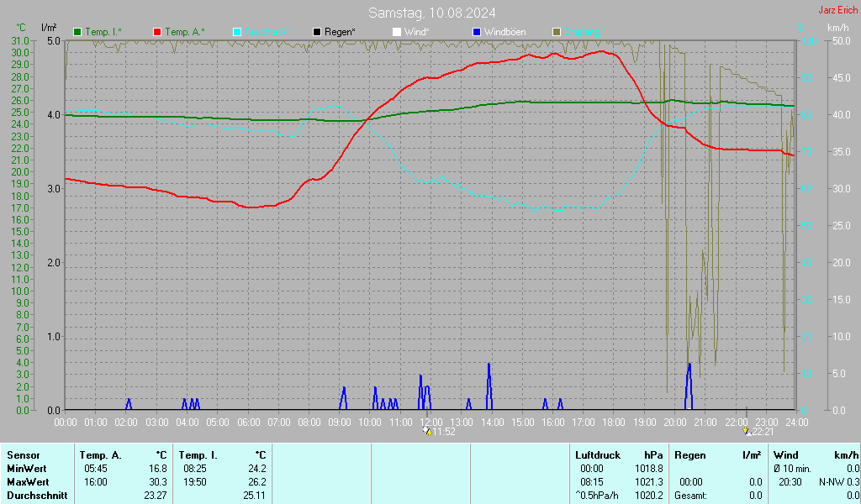Click the 24.2 indoor minimum value

click(x=257, y=469)
